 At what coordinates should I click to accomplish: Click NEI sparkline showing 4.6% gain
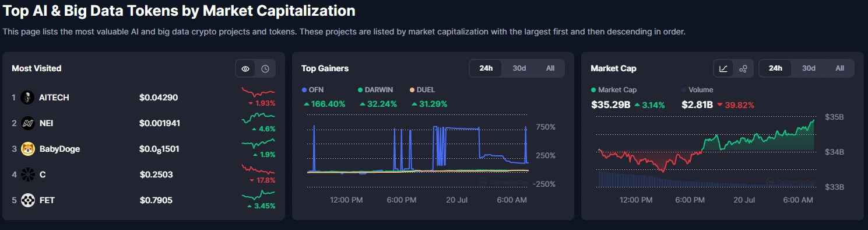coord(258,119)
